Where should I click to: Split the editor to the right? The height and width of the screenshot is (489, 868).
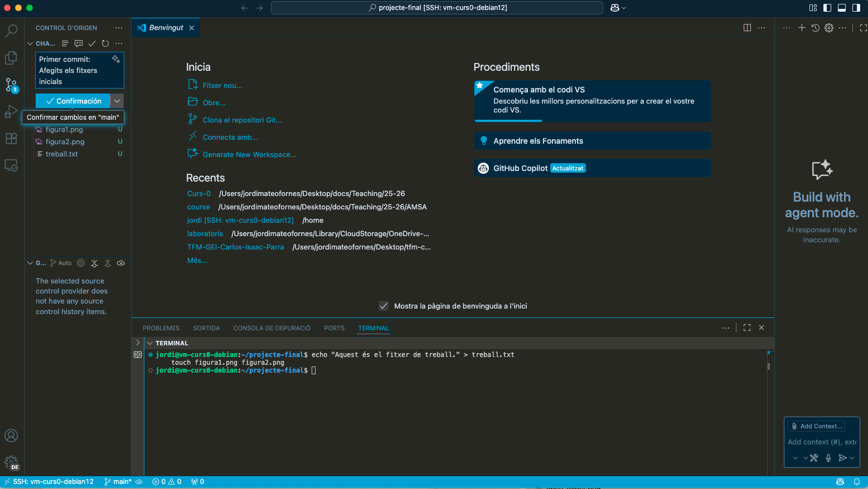coord(748,28)
